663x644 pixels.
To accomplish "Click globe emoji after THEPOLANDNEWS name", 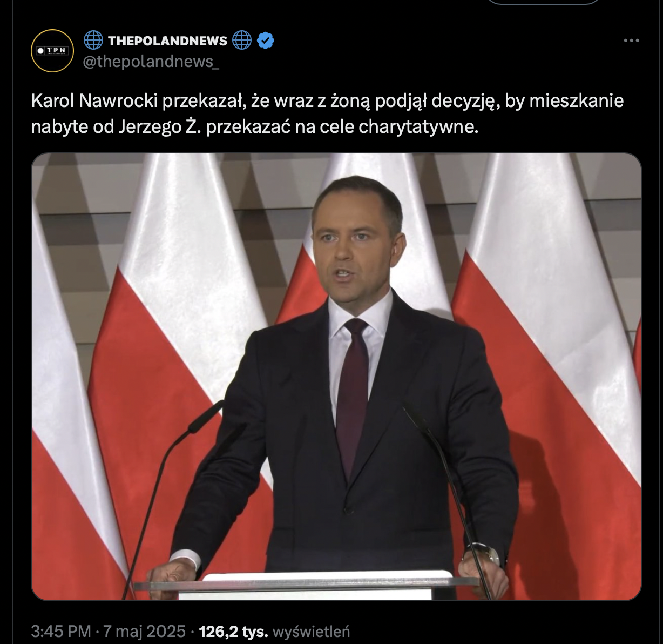I will tap(242, 41).
